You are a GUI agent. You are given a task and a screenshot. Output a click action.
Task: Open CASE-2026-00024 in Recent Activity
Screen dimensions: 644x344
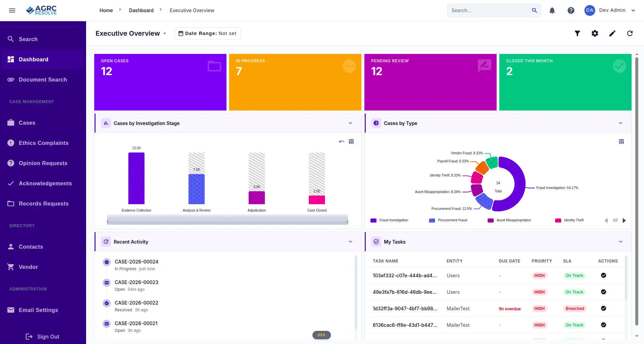coord(136,262)
